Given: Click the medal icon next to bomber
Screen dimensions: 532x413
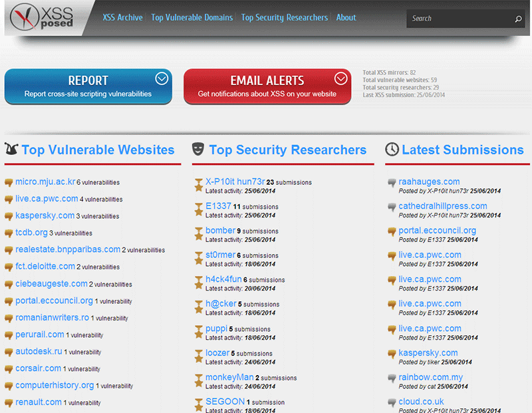Looking at the screenshot, I should click(198, 234).
